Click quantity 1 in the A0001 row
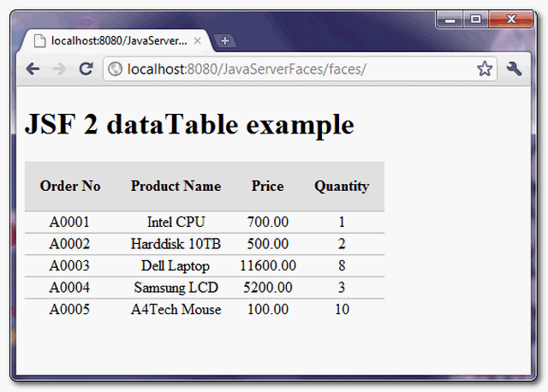 click(x=342, y=222)
